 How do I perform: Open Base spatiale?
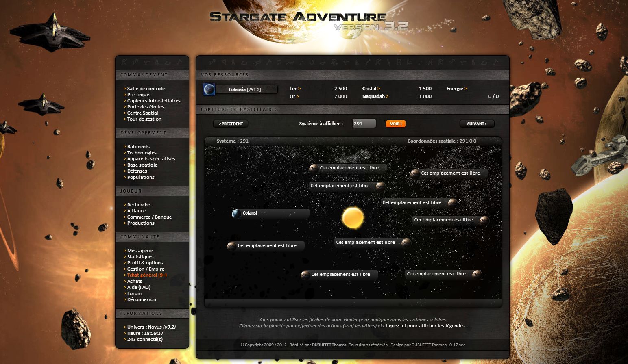pyautogui.click(x=142, y=165)
